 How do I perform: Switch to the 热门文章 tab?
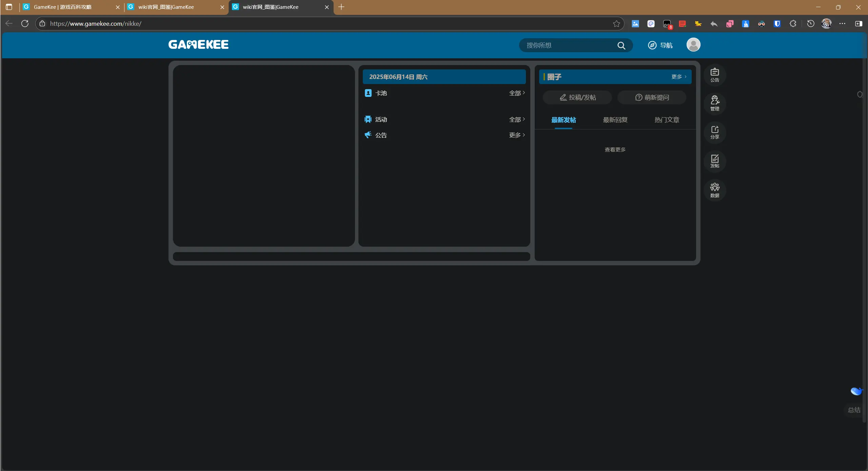[x=667, y=120]
